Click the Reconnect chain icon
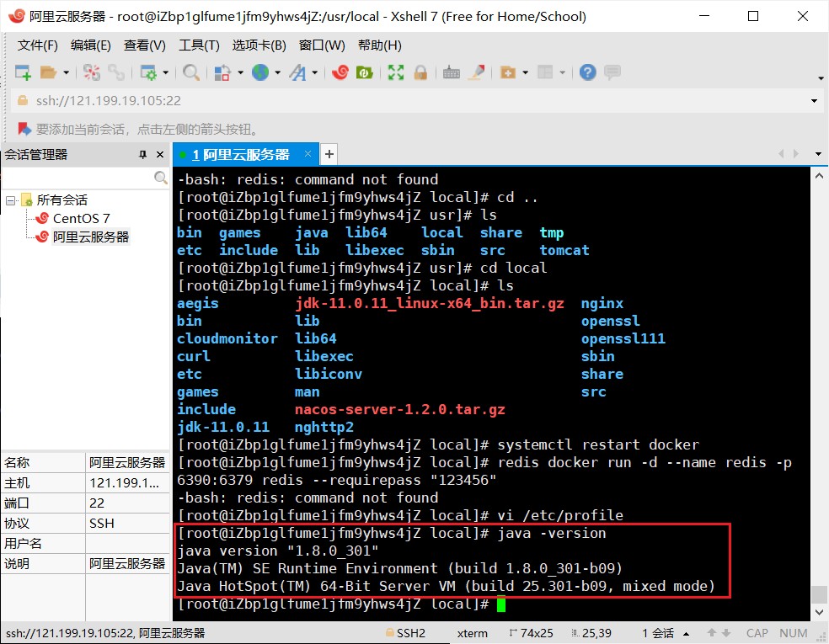829x644 pixels. coord(115,72)
